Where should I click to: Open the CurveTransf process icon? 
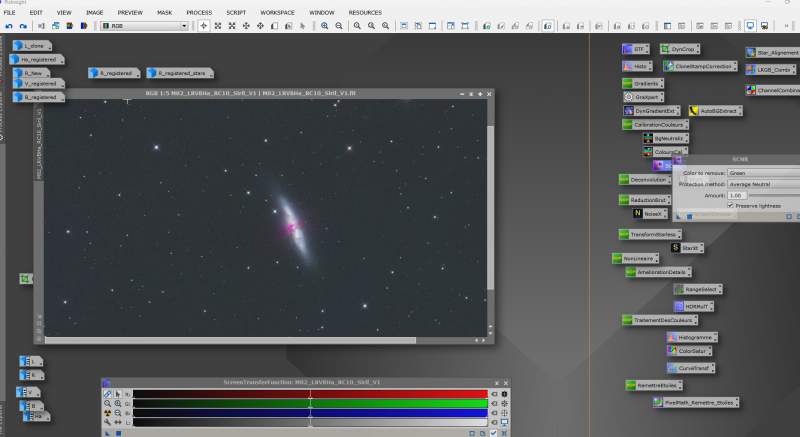[691, 368]
